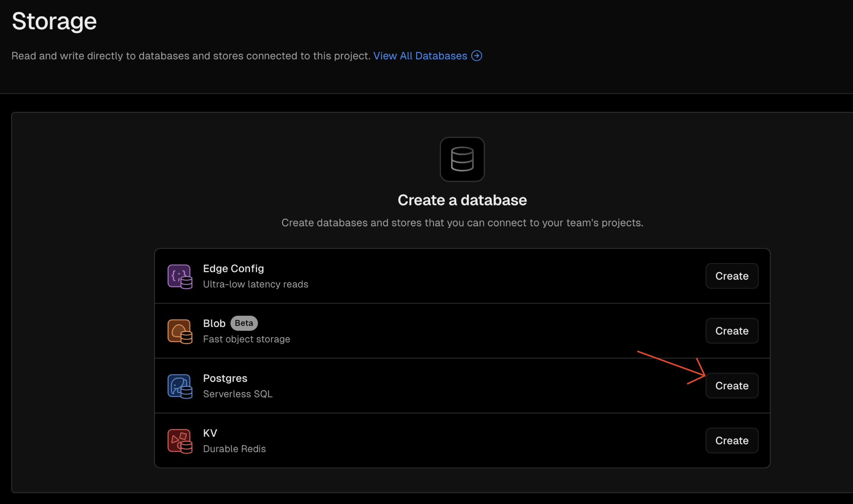Click the Blob label
853x504 pixels.
pos(214,323)
